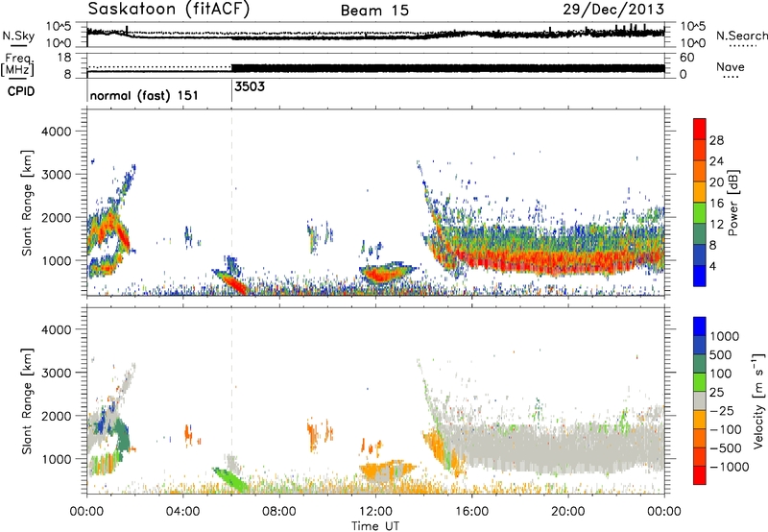Pick the red top segment of Power color bar
Screen dimensions: 768x532
(700, 130)
